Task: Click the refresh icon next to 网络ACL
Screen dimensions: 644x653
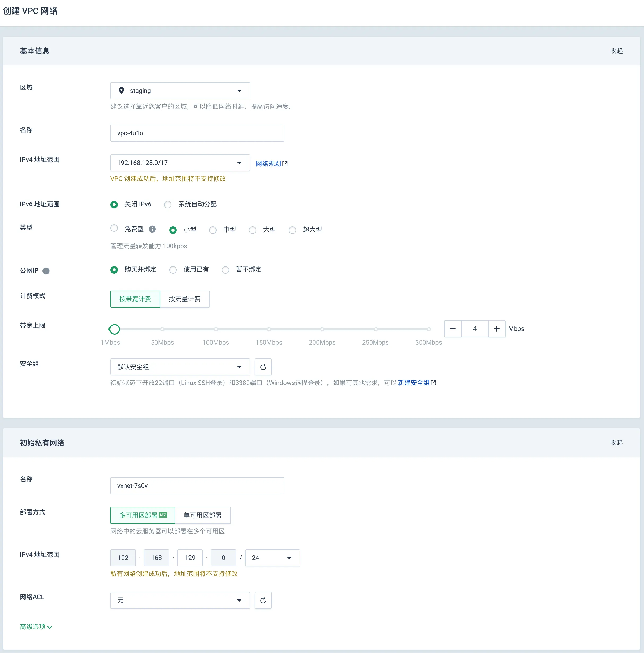Action: 263,601
